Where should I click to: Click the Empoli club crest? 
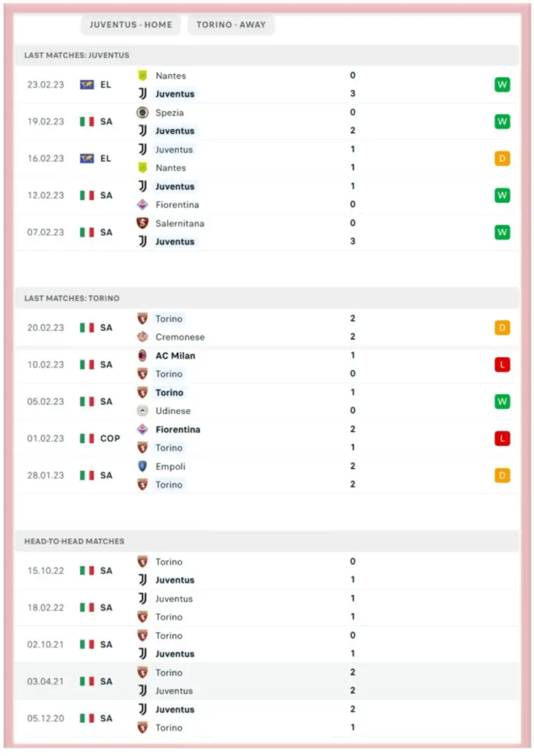tap(142, 466)
